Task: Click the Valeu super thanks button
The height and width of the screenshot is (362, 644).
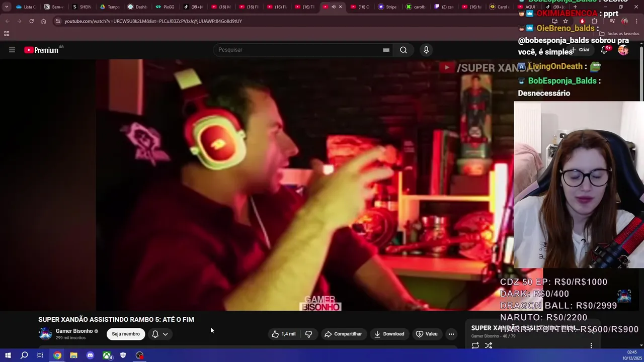Action: click(x=427, y=334)
